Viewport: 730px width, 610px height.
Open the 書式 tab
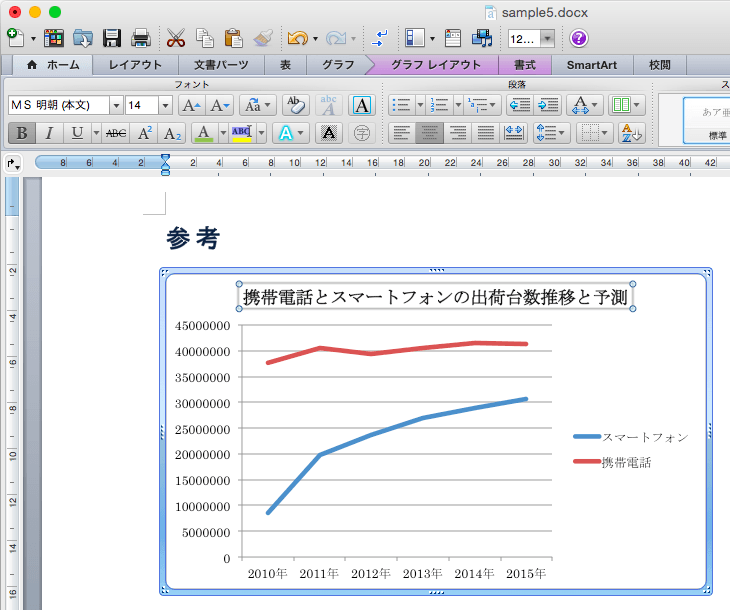click(x=525, y=65)
